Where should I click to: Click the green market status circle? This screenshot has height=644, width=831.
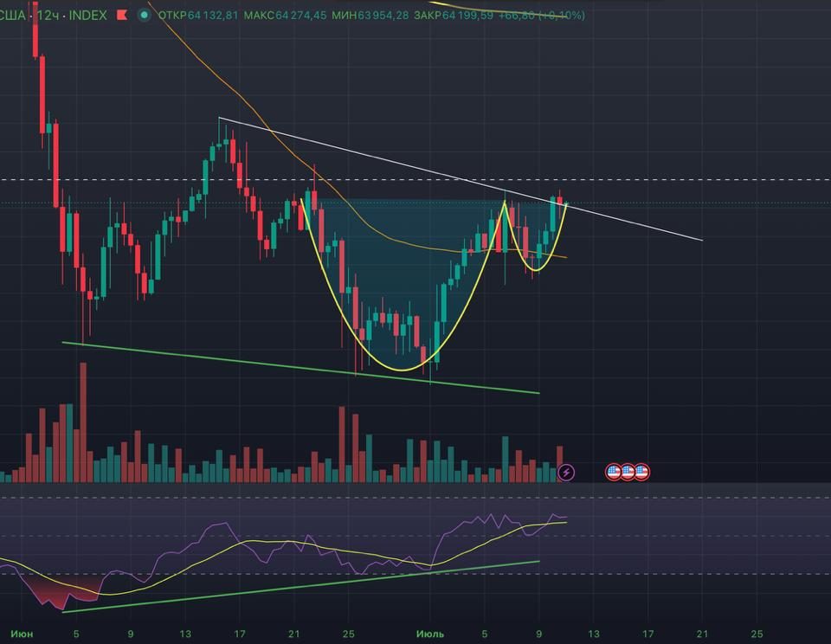(x=144, y=16)
